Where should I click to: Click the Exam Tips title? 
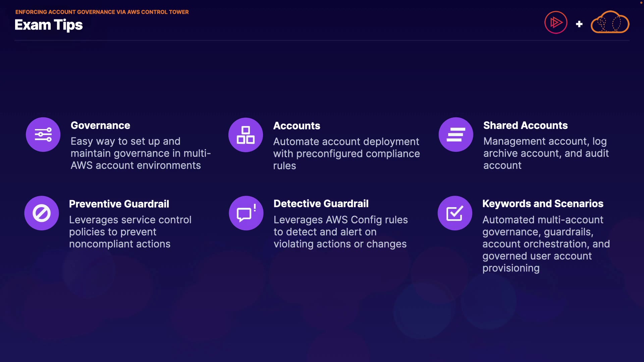[x=49, y=25]
